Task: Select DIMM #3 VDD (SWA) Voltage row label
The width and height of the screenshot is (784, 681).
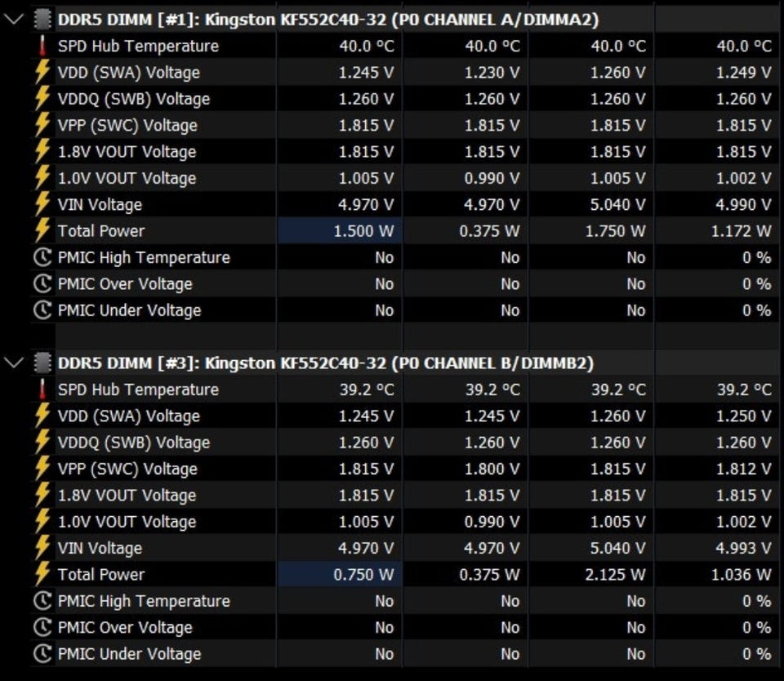Action: 128,416
